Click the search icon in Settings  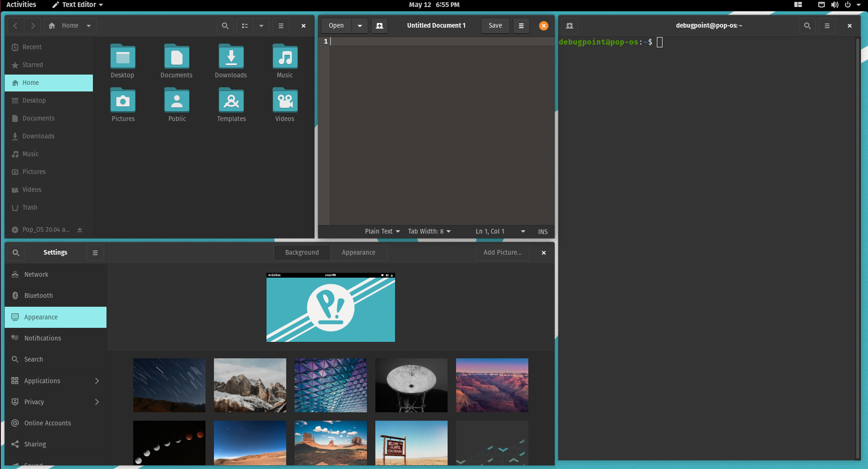click(16, 253)
